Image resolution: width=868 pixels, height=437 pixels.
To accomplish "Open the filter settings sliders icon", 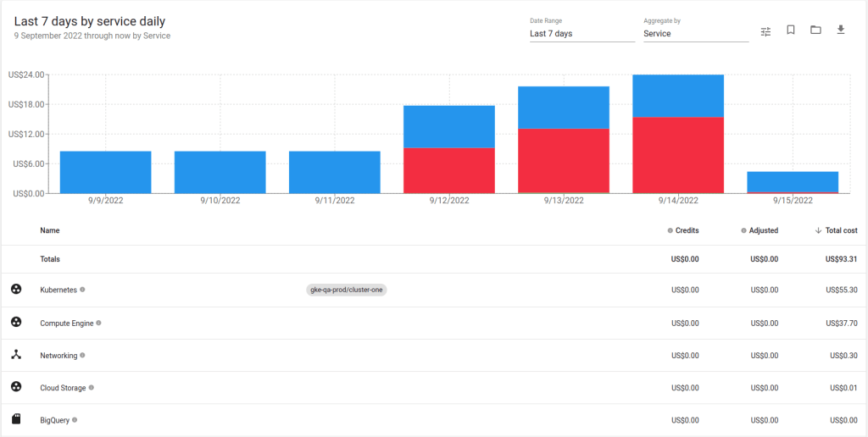I will point(765,31).
